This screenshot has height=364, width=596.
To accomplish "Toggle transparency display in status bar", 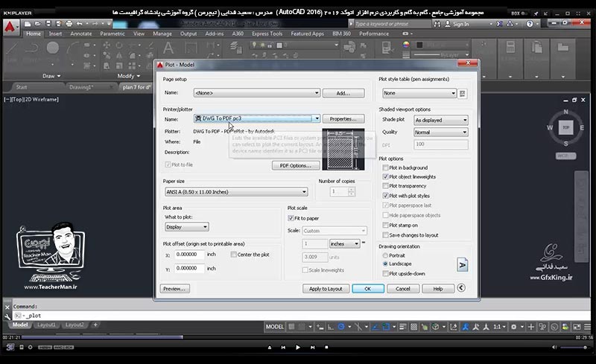I will tap(414, 326).
